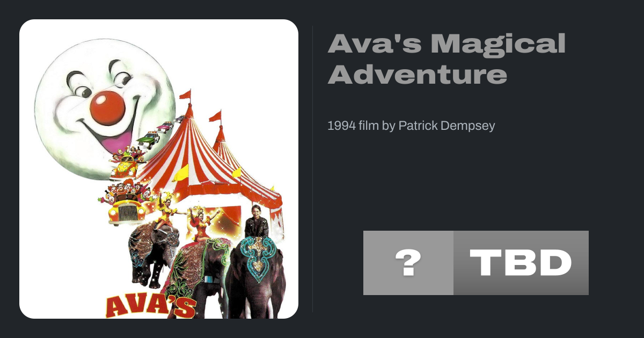
Task: Click the question mark score box
Action: [408, 263]
